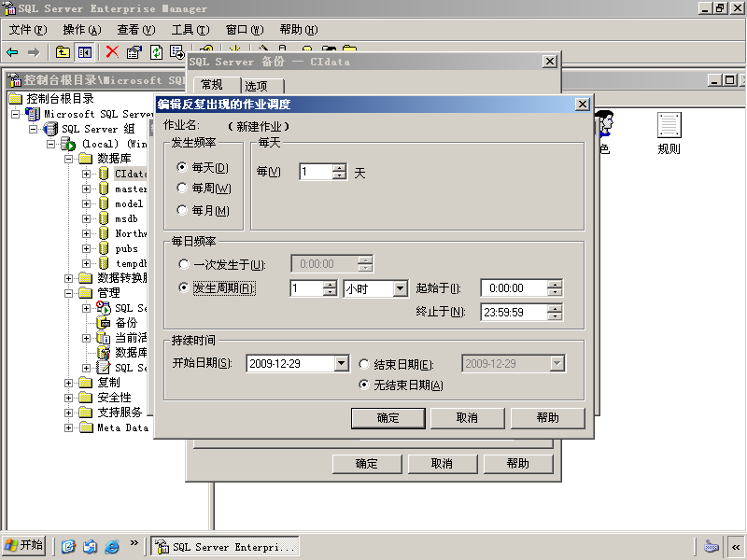Increase the 每(V) days spinner value

pos(339,168)
